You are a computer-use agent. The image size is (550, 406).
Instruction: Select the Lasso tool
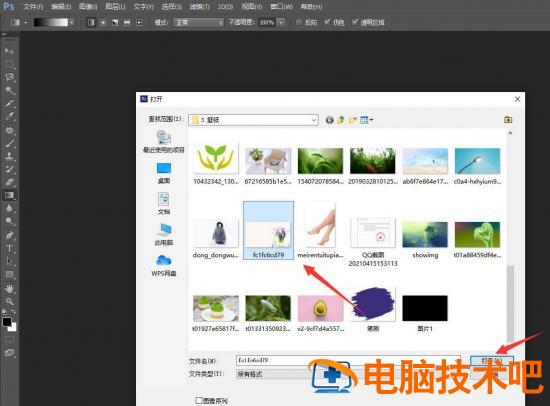pyautogui.click(x=9, y=77)
